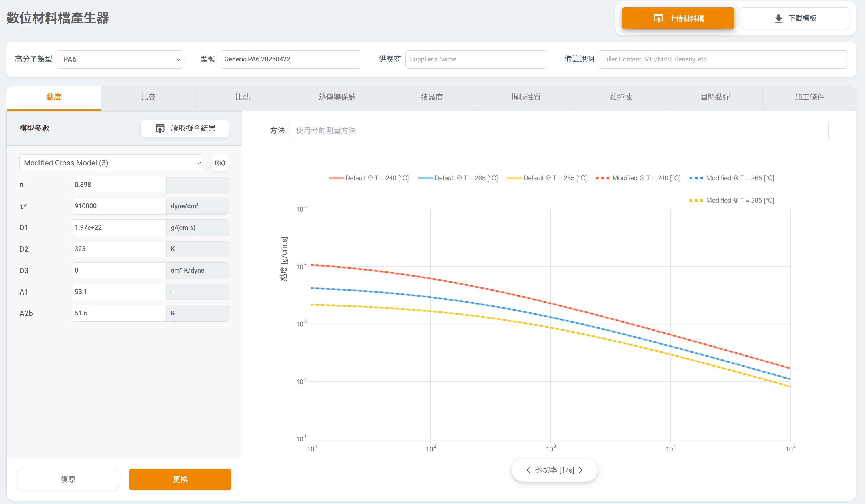Screen dimensions: 865x504
Task: Toggle Modified @ T = 240 dashed series
Action: point(638,178)
